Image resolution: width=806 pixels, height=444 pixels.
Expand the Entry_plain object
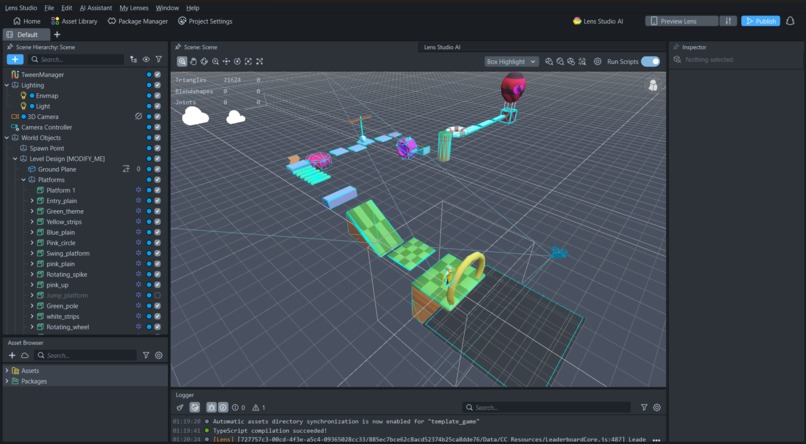click(32, 201)
